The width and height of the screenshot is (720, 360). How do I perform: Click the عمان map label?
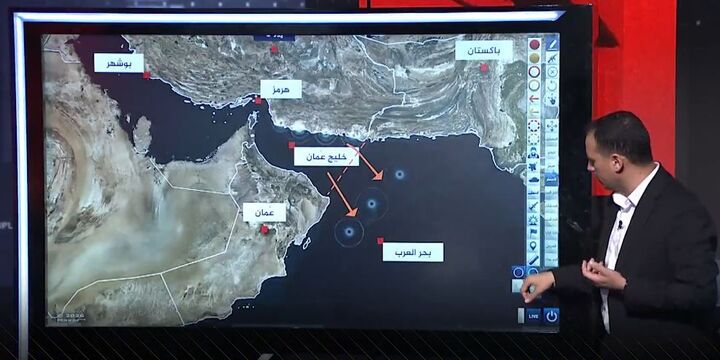264,212
